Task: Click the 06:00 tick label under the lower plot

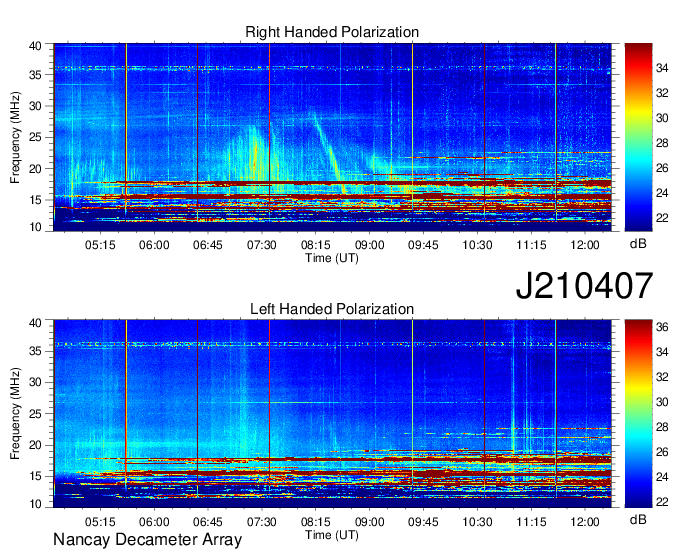Action: click(154, 522)
